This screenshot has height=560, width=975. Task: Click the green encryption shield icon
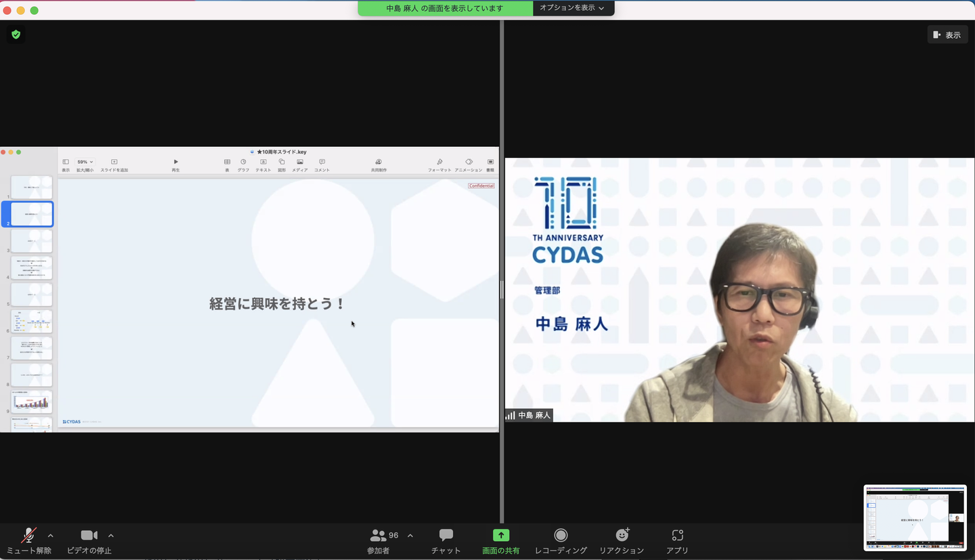[x=16, y=35]
